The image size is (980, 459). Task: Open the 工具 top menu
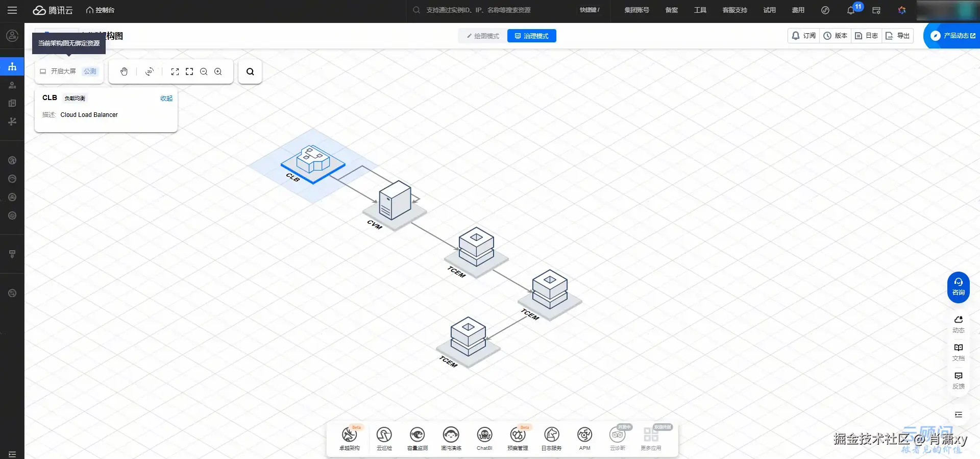pos(700,10)
